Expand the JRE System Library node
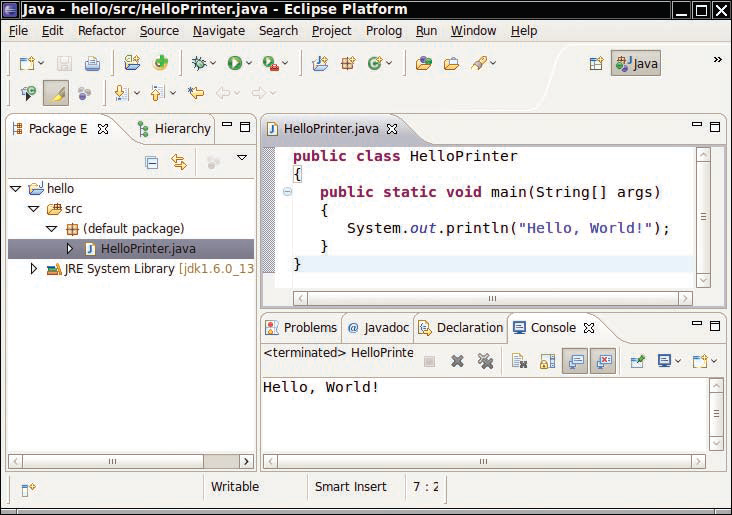The image size is (732, 515). click(x=34, y=269)
